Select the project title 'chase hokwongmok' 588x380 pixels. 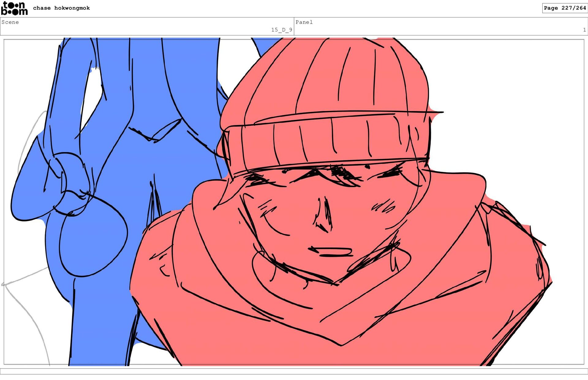click(61, 8)
